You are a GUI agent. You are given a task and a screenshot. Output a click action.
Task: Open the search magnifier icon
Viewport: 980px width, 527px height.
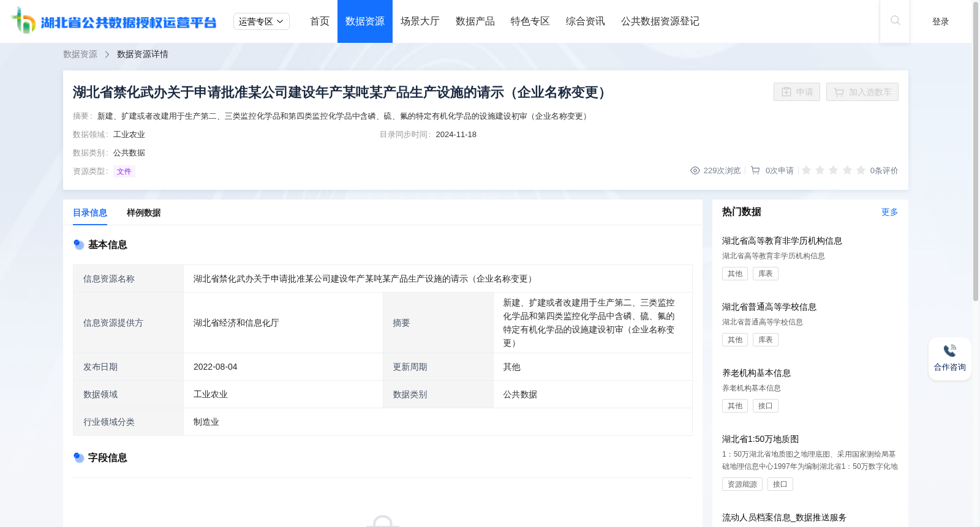click(x=895, y=21)
